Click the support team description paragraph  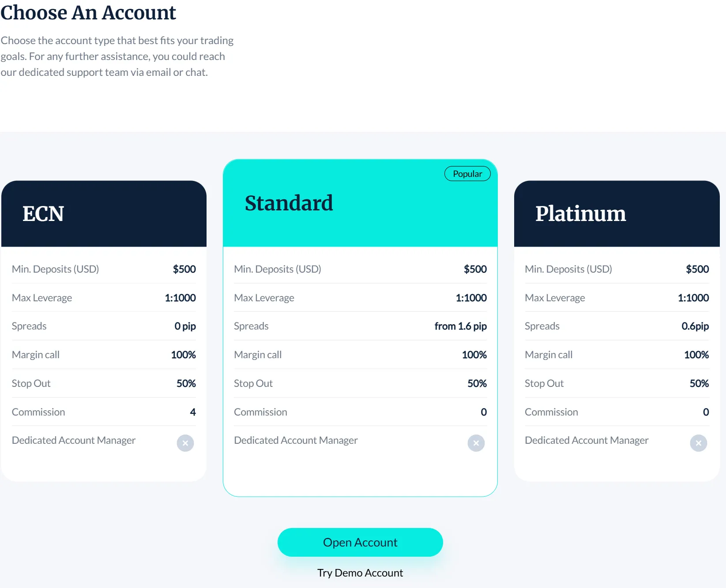[x=117, y=56]
